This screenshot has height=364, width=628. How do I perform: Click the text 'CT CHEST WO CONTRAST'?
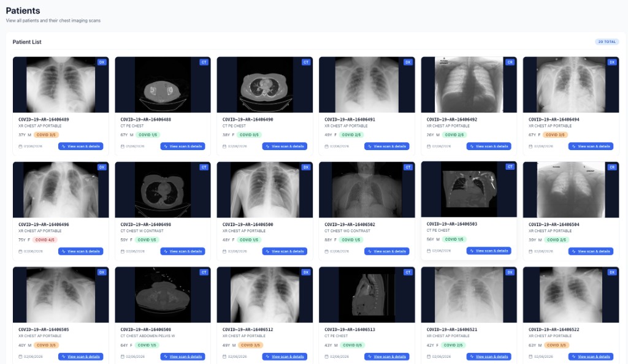coord(347,231)
